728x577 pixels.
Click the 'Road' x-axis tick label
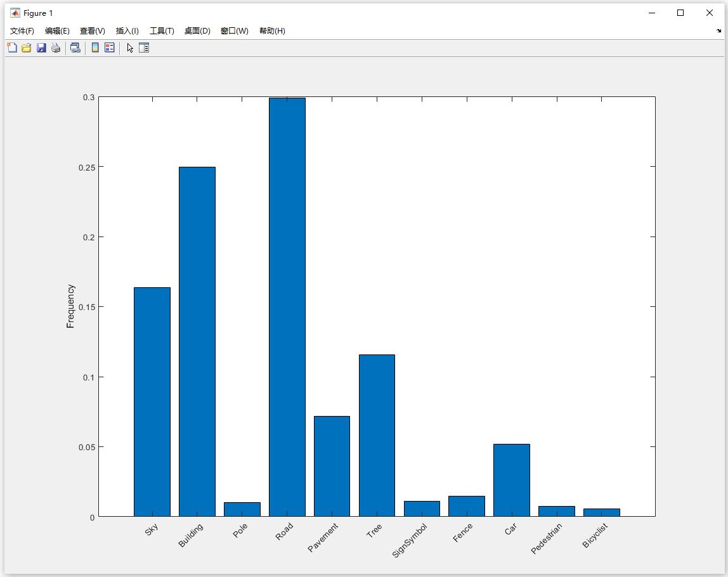pos(284,531)
